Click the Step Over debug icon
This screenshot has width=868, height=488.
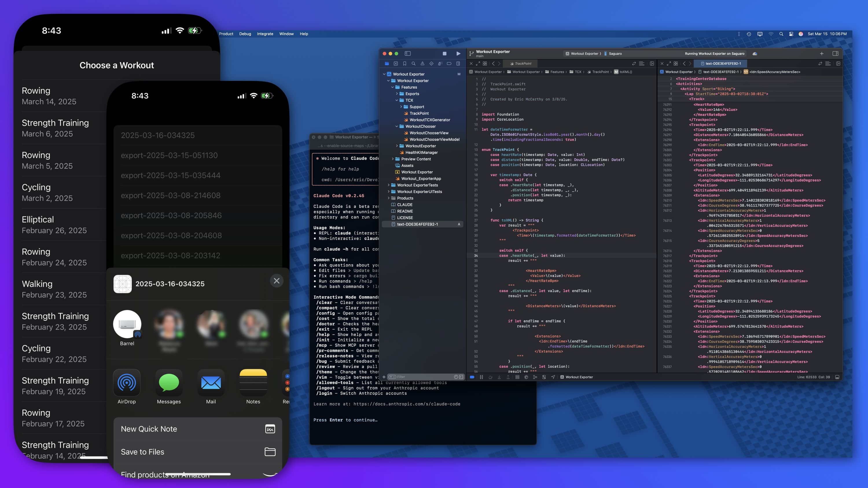coord(490,377)
